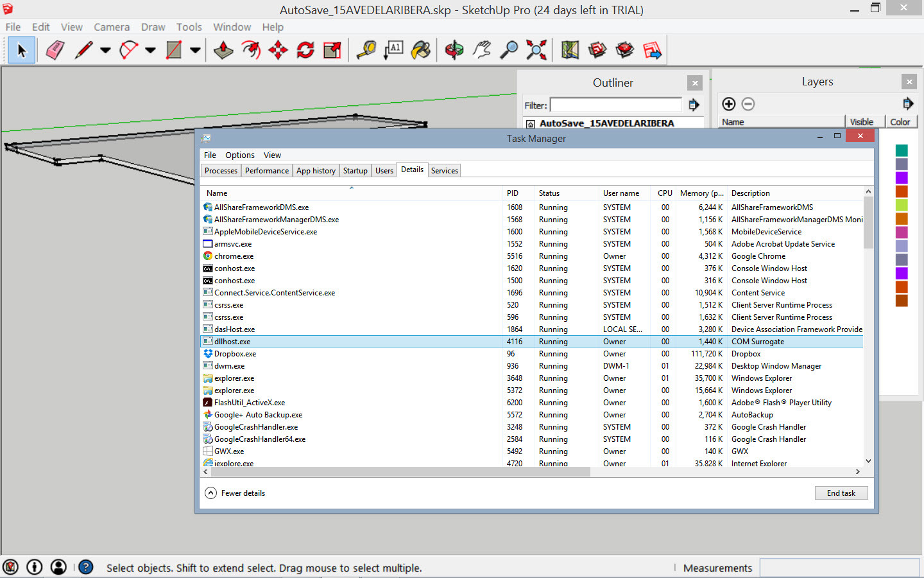Collapse Task Manager with Fewer details
The width and height of the screenshot is (924, 578).
pos(235,493)
